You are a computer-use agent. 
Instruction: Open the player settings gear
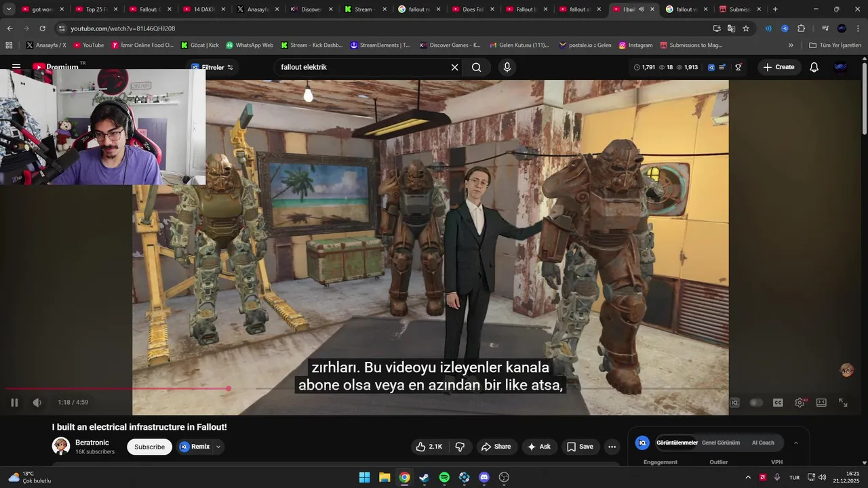pyautogui.click(x=800, y=403)
